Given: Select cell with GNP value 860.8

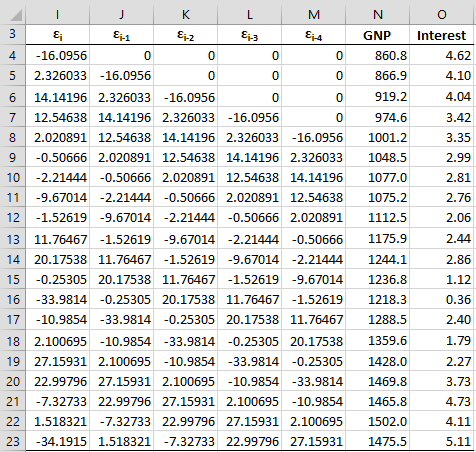Looking at the screenshot, I should tap(377, 55).
